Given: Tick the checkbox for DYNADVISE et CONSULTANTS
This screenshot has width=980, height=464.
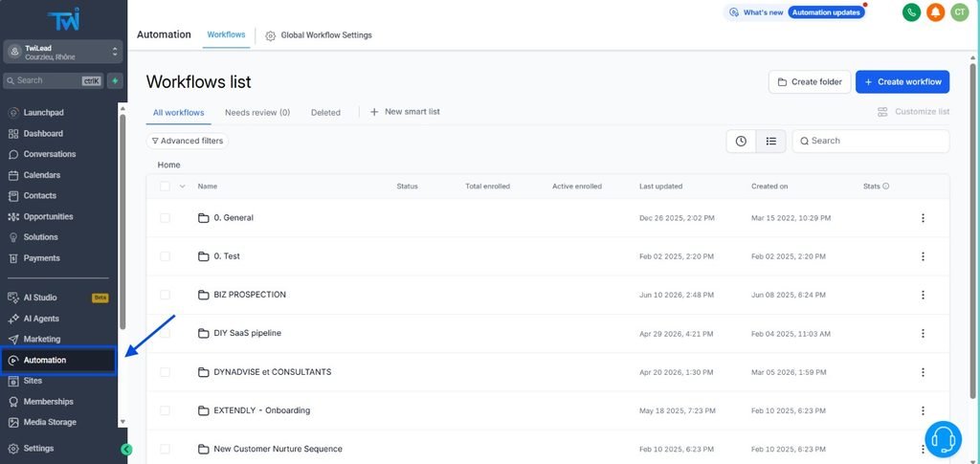Looking at the screenshot, I should point(165,372).
